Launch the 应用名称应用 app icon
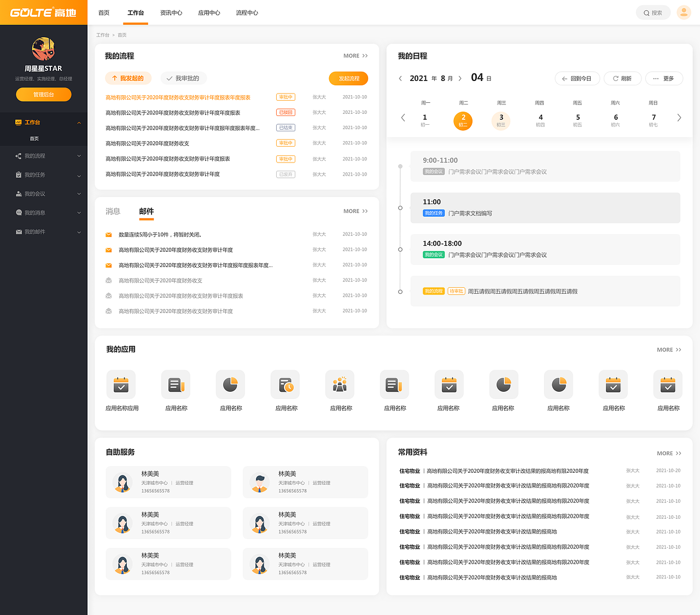 click(121, 385)
